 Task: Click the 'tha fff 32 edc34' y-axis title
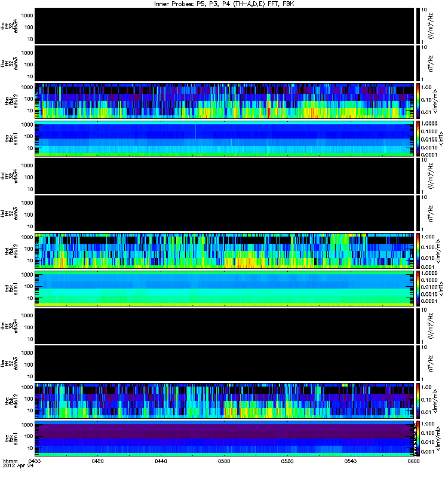[x=9, y=26]
